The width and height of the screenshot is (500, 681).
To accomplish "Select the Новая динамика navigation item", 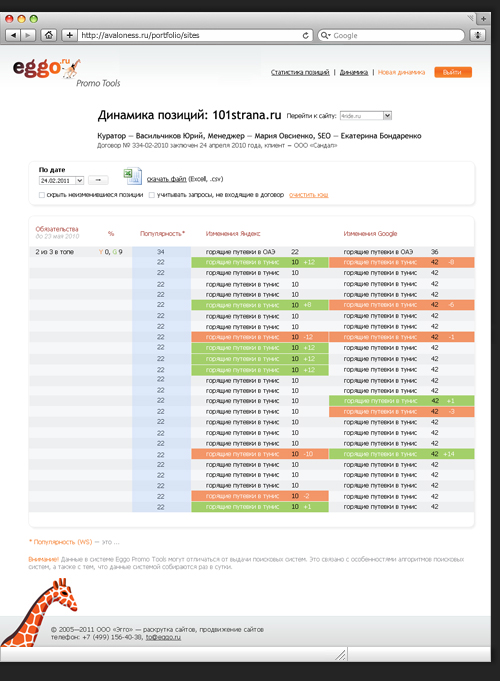I will [x=401, y=72].
